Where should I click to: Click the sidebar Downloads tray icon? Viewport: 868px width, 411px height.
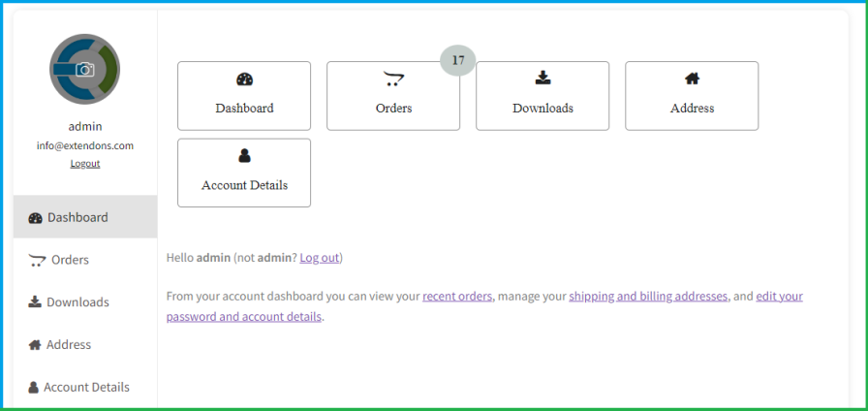(35, 302)
